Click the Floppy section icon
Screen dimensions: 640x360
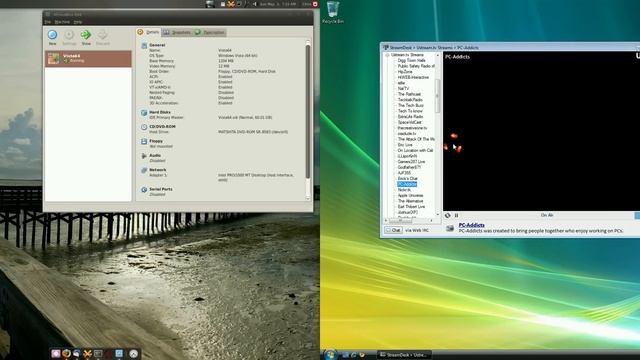tap(144, 141)
